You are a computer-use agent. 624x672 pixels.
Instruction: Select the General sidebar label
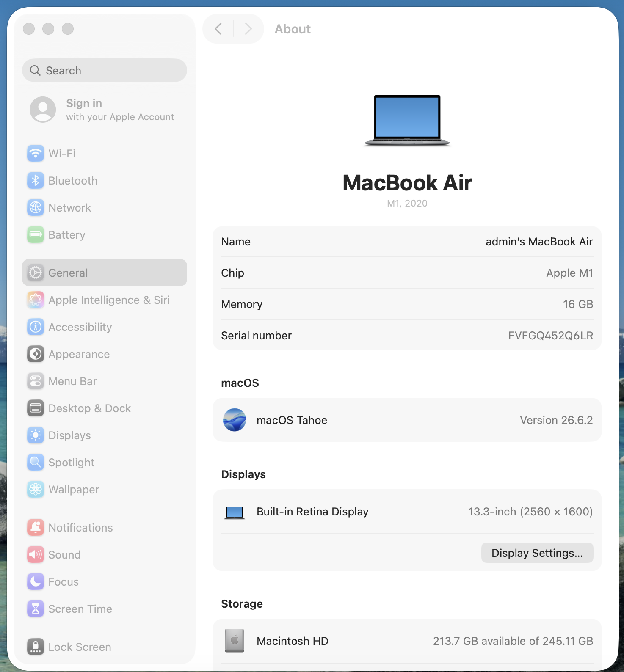click(x=68, y=273)
